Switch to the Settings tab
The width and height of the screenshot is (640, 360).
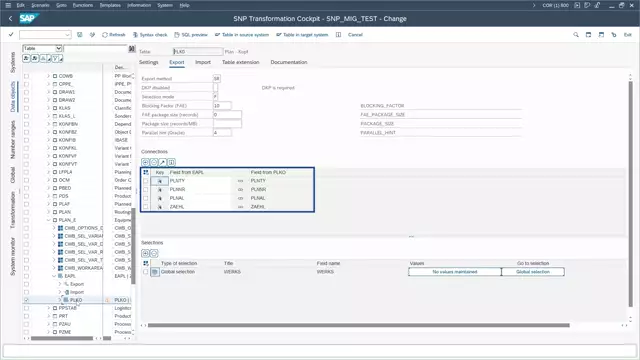[x=149, y=62]
